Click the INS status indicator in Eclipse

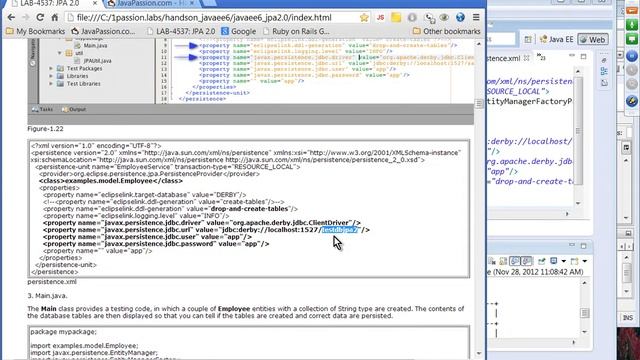click(628, 317)
